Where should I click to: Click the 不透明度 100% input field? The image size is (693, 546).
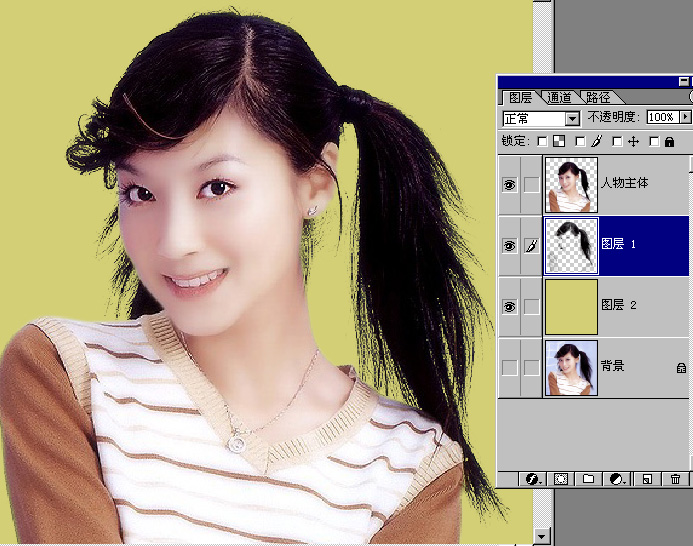point(663,117)
